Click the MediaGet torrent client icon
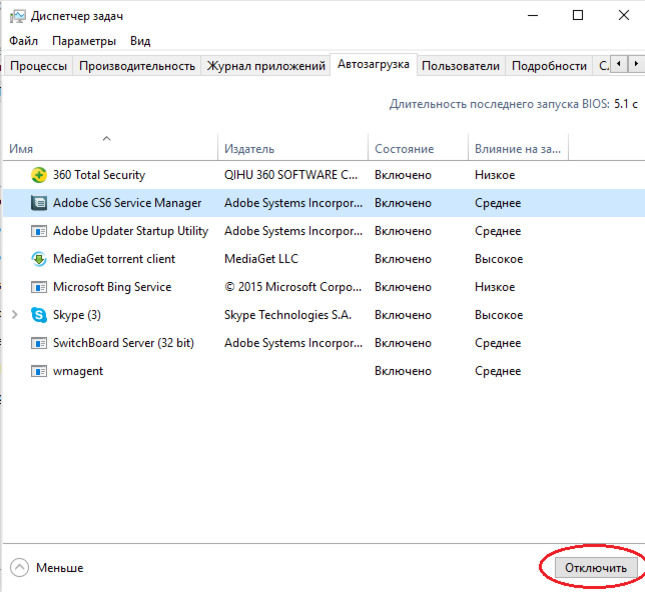This screenshot has width=645, height=592. point(39,259)
